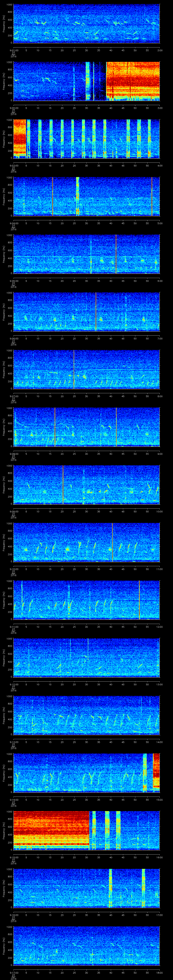Click the red spike in the 9:10:00 spectrogram

(x=113, y=542)
